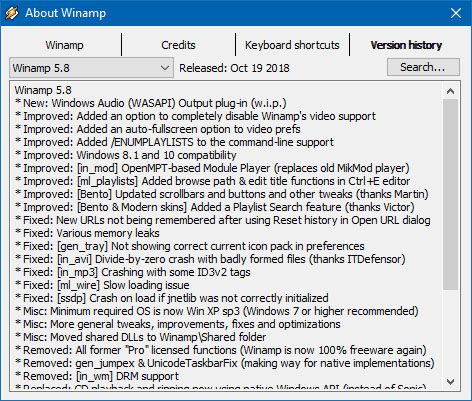Image resolution: width=472 pixels, height=401 pixels.
Task: Click the Winamp lightning icon in title bar
Action: (12, 13)
